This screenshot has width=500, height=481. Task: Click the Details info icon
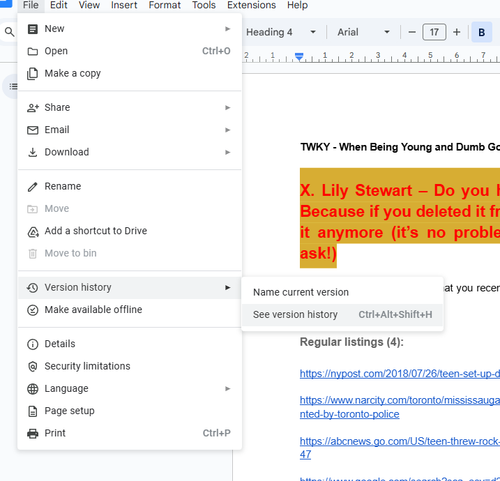pyautogui.click(x=32, y=344)
